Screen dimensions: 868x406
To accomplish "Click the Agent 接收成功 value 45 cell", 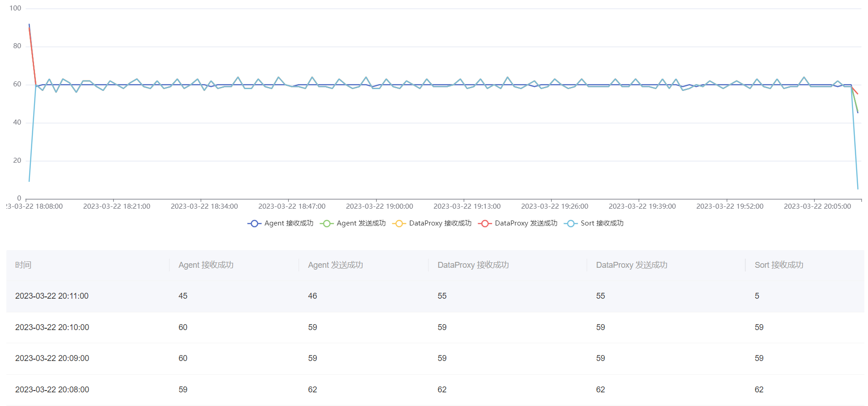I will coord(183,296).
